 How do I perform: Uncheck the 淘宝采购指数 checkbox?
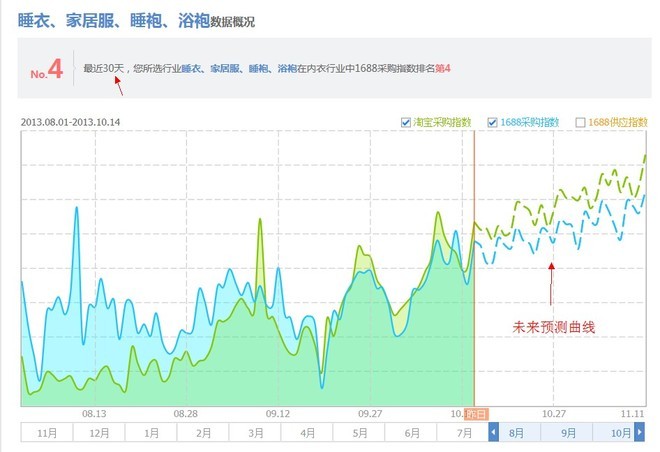[x=405, y=123]
